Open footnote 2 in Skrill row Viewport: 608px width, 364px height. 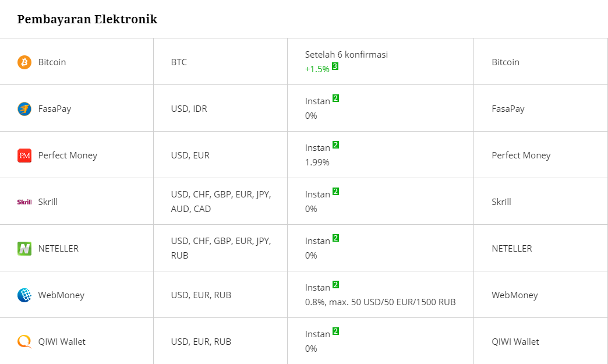[335, 192]
